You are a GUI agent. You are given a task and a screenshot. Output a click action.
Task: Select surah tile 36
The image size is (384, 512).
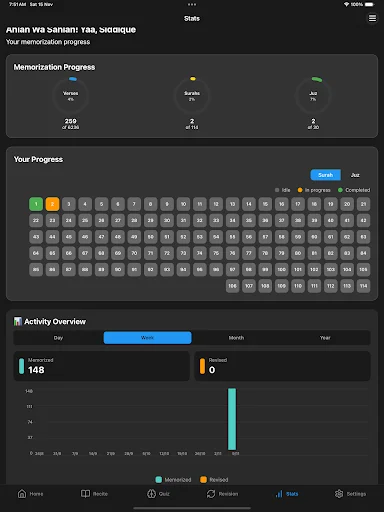click(x=265, y=220)
